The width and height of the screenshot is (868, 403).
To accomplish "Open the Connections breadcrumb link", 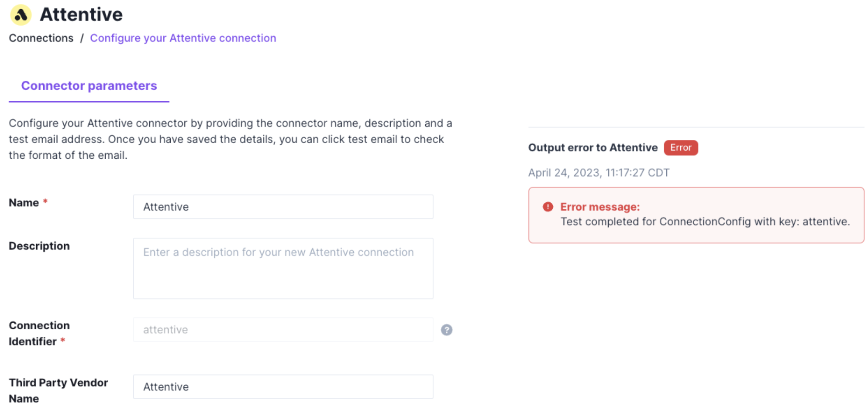I will tap(41, 38).
